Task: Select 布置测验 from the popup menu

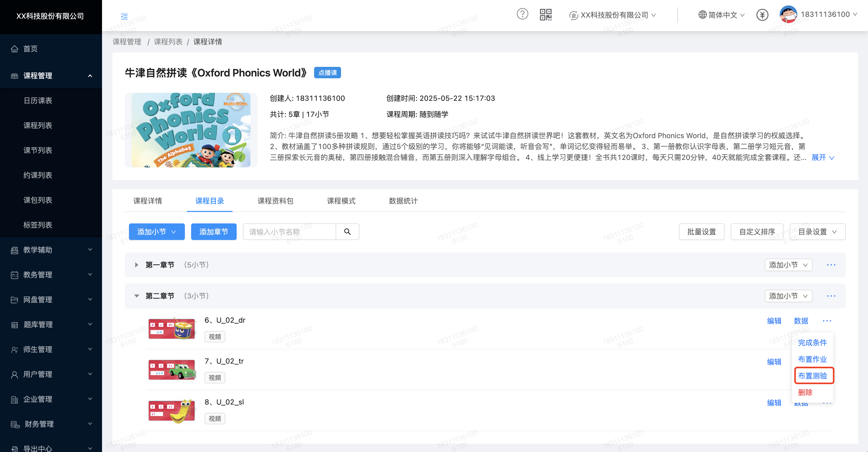Action: point(812,376)
